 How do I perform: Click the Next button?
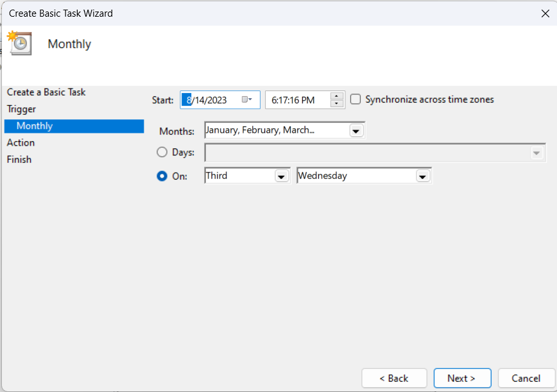(462, 378)
